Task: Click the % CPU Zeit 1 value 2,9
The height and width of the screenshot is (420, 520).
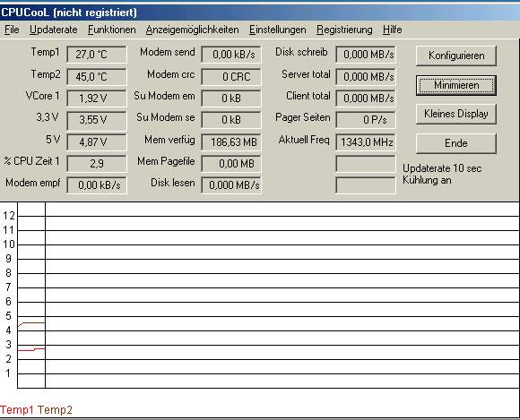Action: [x=97, y=164]
